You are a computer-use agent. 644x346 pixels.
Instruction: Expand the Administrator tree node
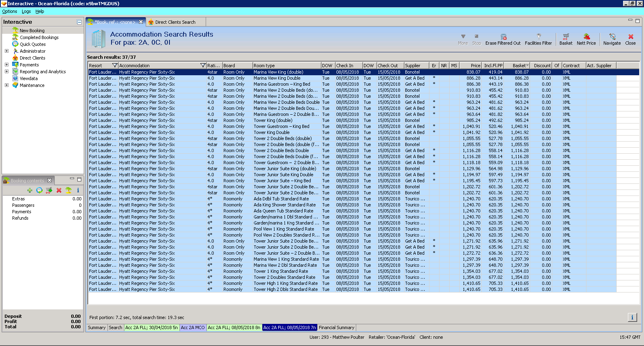tap(6, 51)
